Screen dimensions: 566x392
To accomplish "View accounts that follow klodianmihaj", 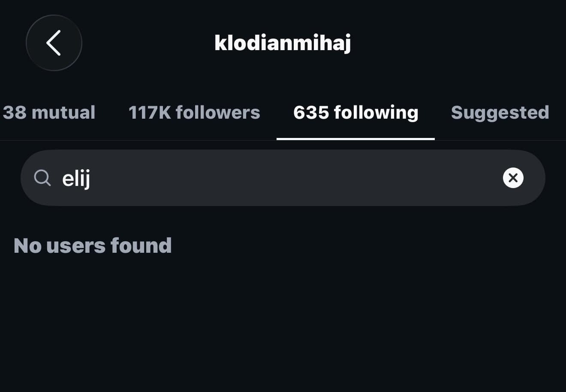I will (x=194, y=113).
